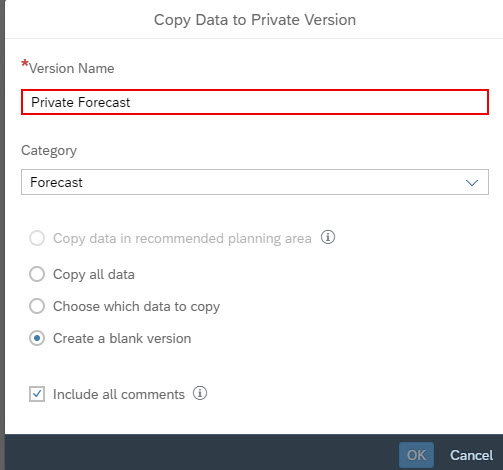
Task: Open info icon next to Include all comments
Action: (x=200, y=393)
